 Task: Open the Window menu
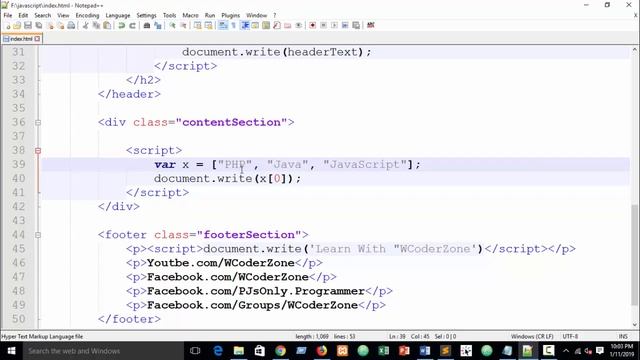[256, 15]
